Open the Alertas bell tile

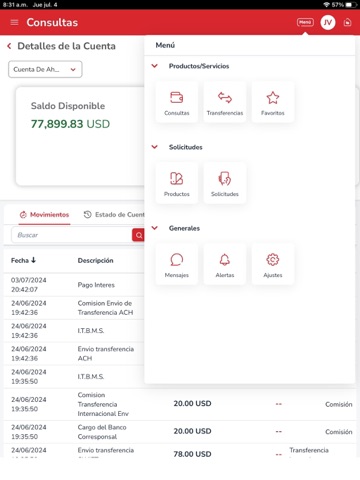pos(225,264)
